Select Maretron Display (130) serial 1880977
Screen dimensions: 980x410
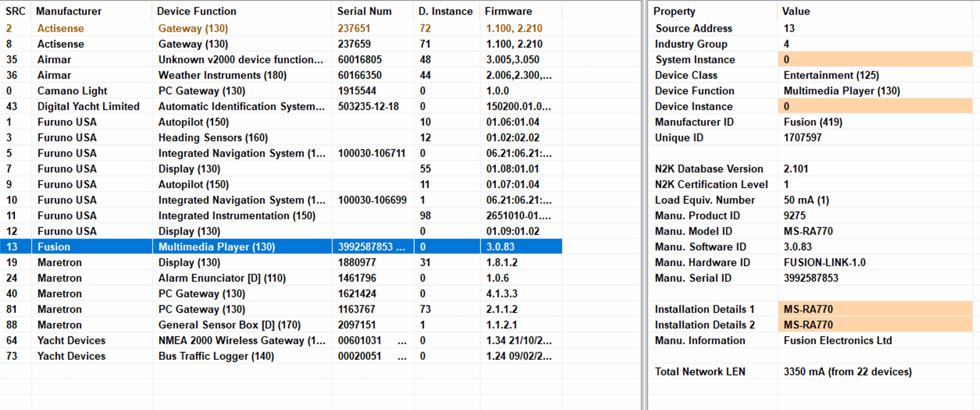(281, 263)
